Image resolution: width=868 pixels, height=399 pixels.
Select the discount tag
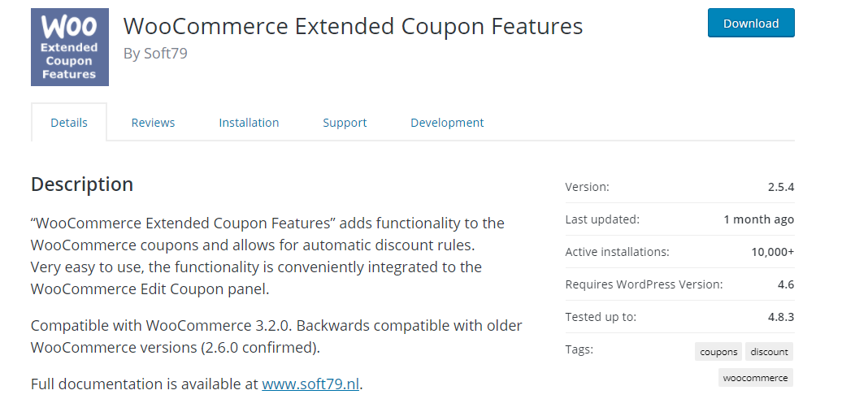point(769,352)
